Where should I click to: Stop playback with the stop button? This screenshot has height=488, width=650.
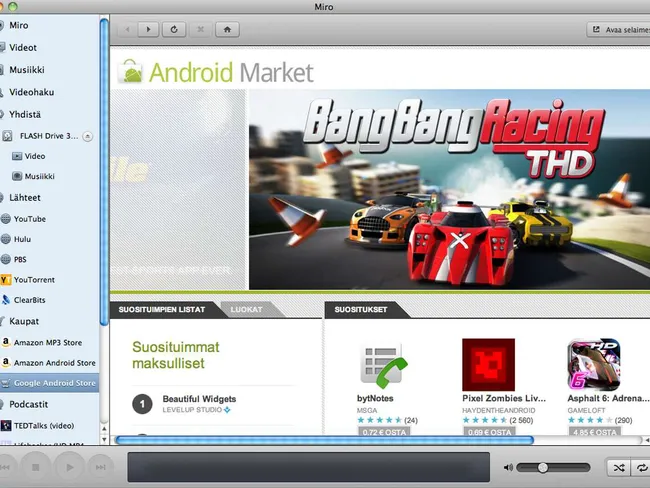(36, 467)
